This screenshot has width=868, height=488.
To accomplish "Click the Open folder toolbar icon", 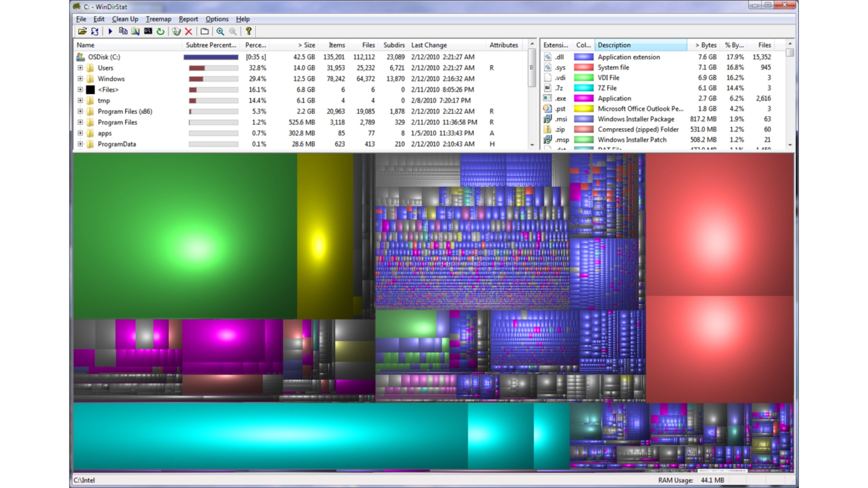I will point(82,31).
